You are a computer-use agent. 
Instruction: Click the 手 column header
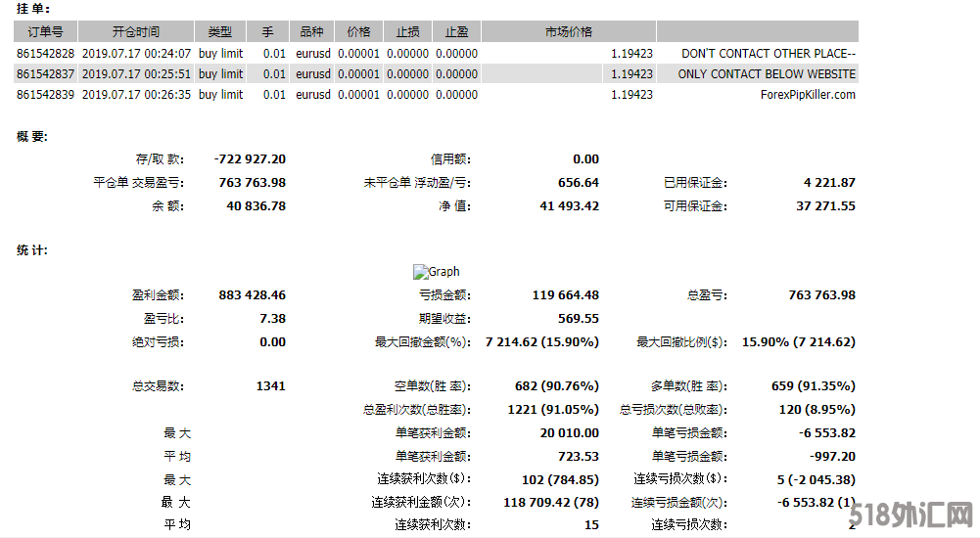[x=267, y=32]
